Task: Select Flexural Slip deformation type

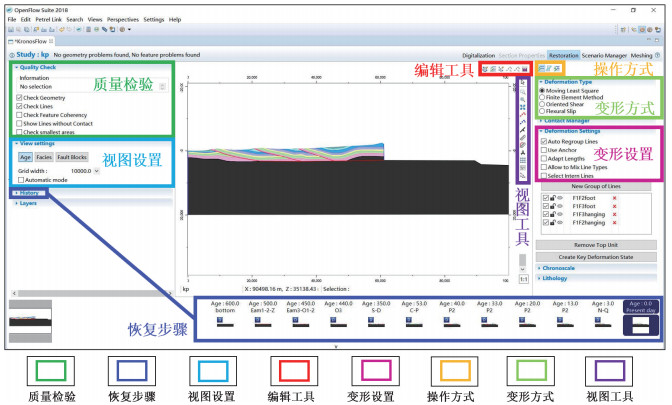Action: [543, 109]
